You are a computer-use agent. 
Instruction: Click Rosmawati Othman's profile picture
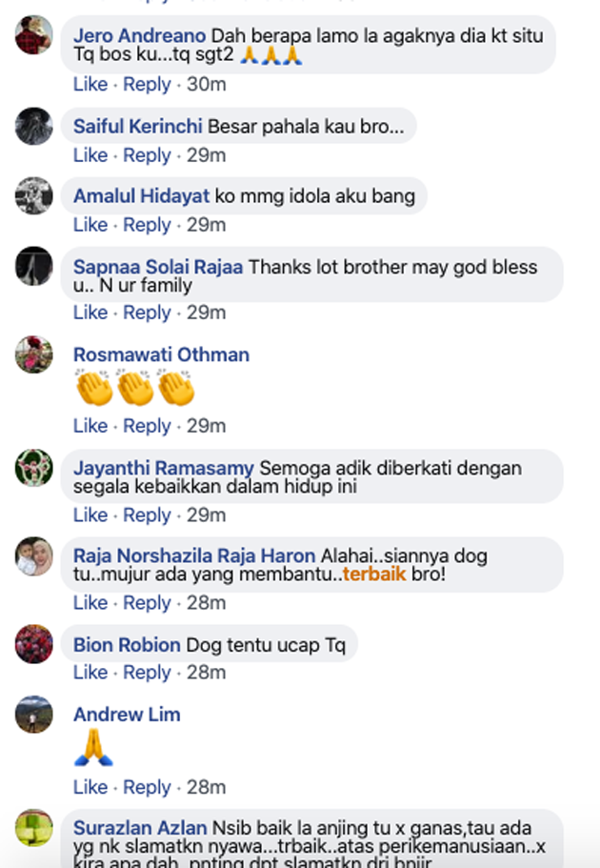tap(34, 354)
